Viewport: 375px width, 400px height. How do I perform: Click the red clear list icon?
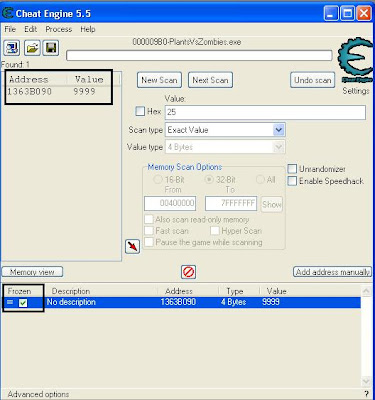click(189, 272)
